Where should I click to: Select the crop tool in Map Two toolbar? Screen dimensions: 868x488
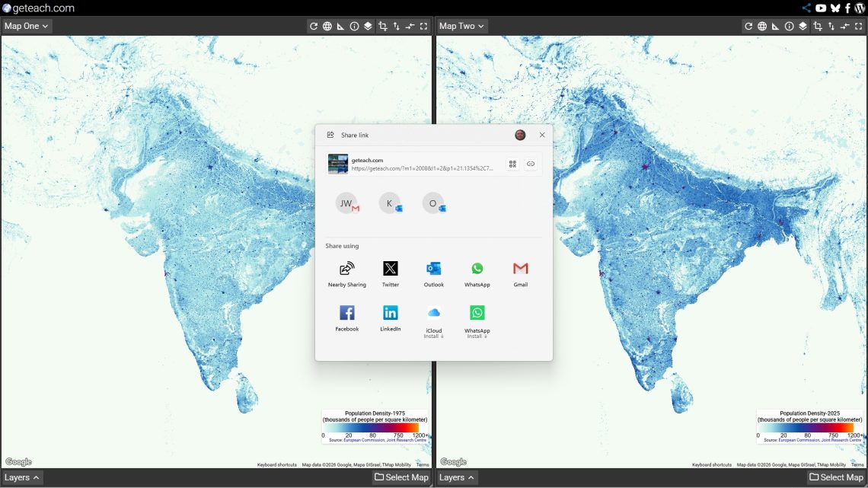click(x=818, y=26)
